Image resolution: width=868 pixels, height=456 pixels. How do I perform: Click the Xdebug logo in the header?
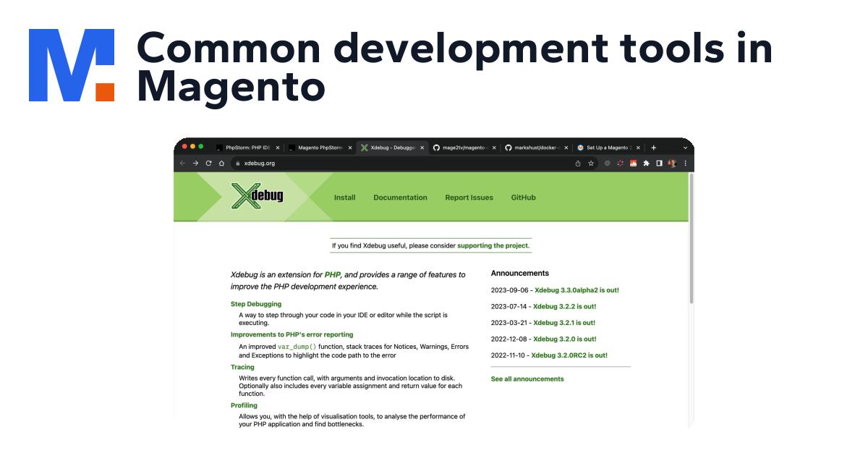257,196
